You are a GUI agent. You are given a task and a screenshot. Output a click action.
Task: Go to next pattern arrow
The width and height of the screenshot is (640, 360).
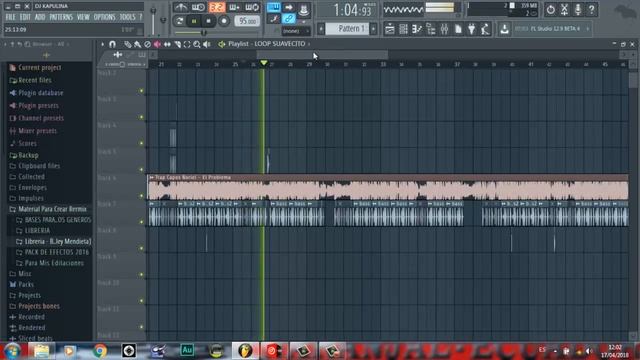pos(373,29)
